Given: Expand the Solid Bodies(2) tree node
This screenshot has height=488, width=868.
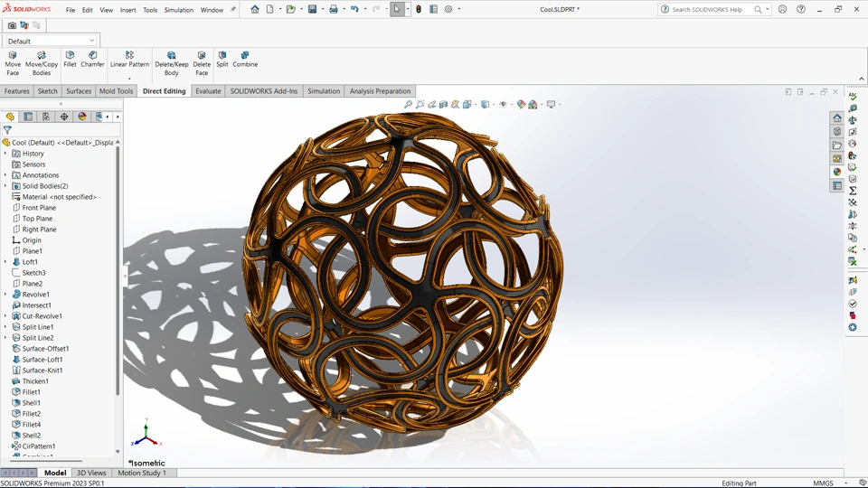Looking at the screenshot, I should point(5,186).
